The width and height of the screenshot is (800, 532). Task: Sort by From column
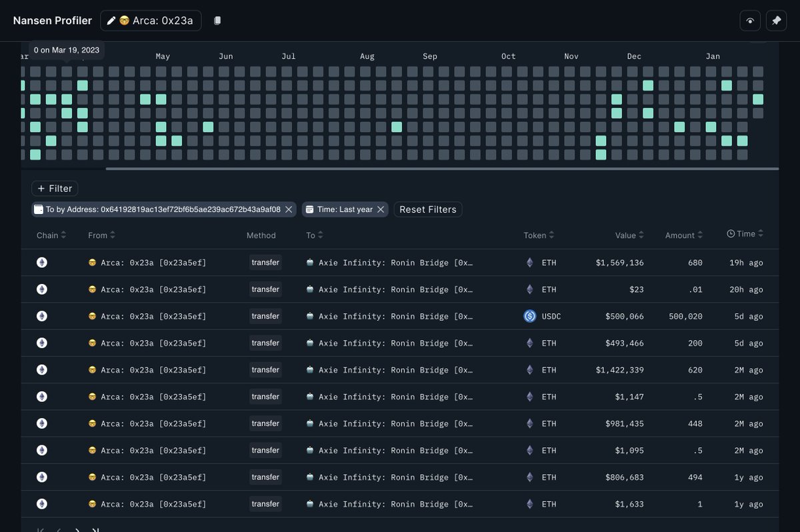pyautogui.click(x=101, y=235)
